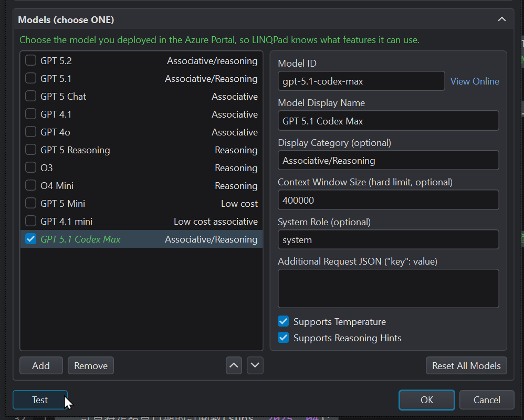
Task: Check the GPT 5 Mini checkbox
Action: pyautogui.click(x=31, y=203)
